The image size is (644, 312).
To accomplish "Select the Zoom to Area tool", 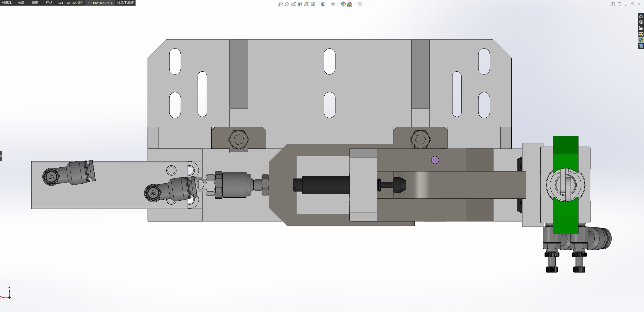I will click(x=287, y=4).
